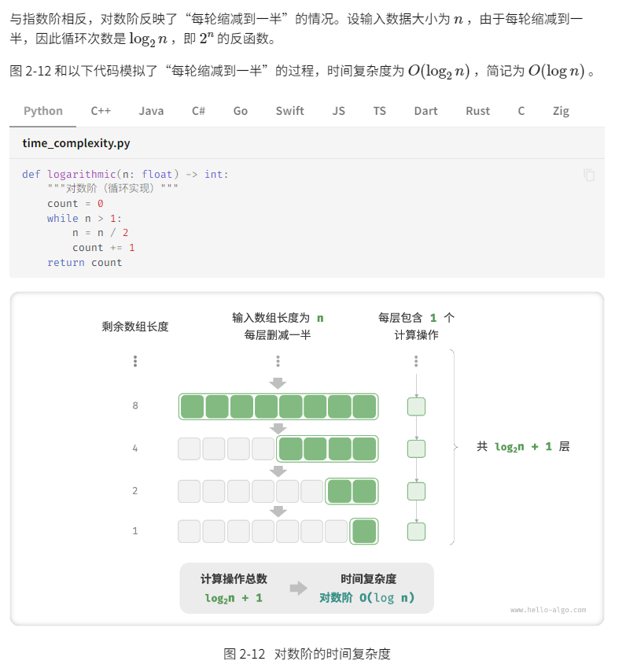Click the '计算操作总数' label in diagram
The width and height of the screenshot is (626, 672).
point(234,579)
